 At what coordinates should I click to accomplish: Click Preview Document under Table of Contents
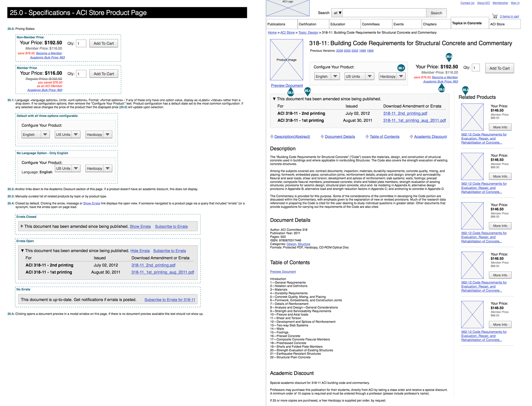[283, 272]
